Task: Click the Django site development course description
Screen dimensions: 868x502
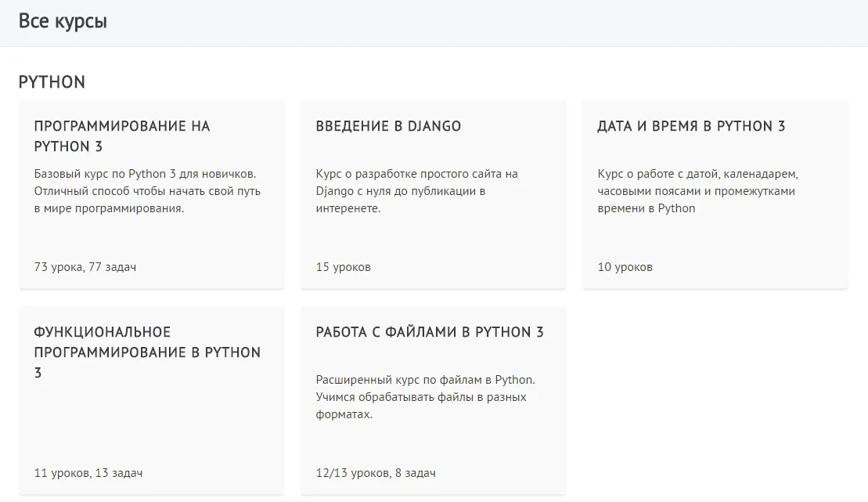Action: (416, 191)
